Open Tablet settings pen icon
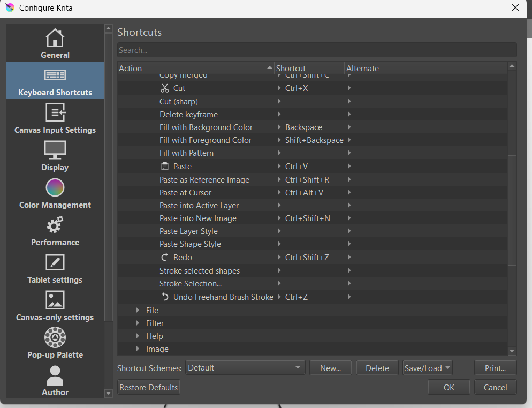 pyautogui.click(x=55, y=262)
